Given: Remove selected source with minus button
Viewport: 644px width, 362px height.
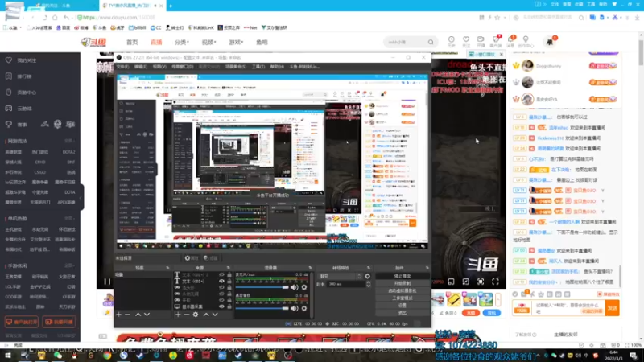Looking at the screenshot, I should (x=187, y=315).
